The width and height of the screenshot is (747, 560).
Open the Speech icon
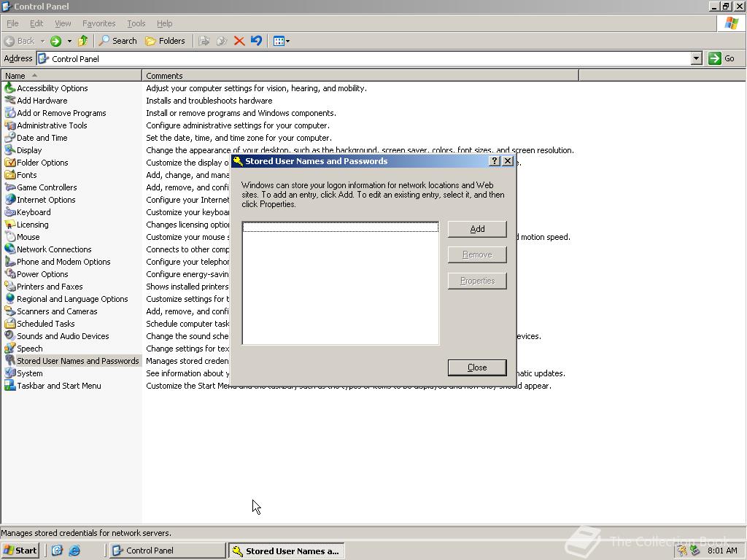10,348
